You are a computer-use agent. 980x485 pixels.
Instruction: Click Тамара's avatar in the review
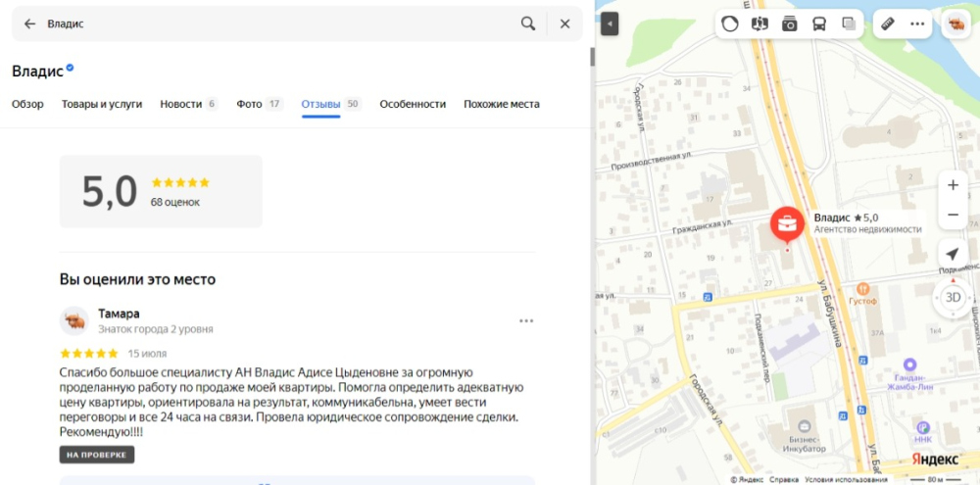(x=74, y=320)
